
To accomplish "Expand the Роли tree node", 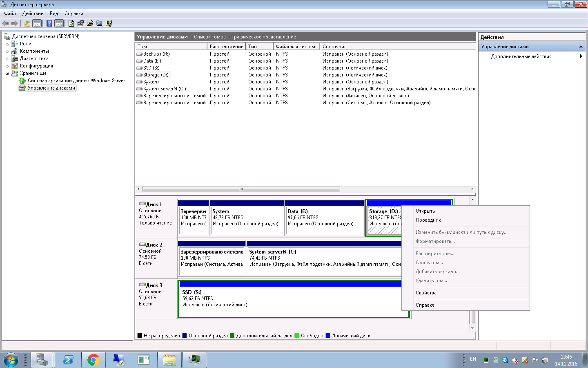I will (x=7, y=44).
